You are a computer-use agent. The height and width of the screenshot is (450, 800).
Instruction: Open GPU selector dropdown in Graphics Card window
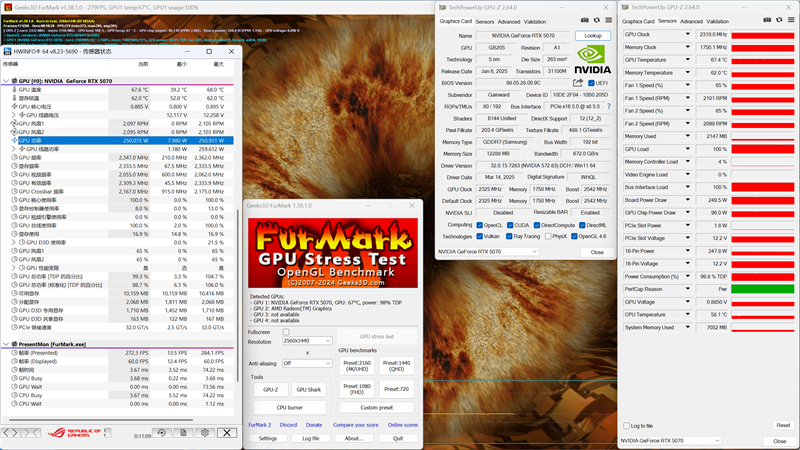click(x=487, y=252)
